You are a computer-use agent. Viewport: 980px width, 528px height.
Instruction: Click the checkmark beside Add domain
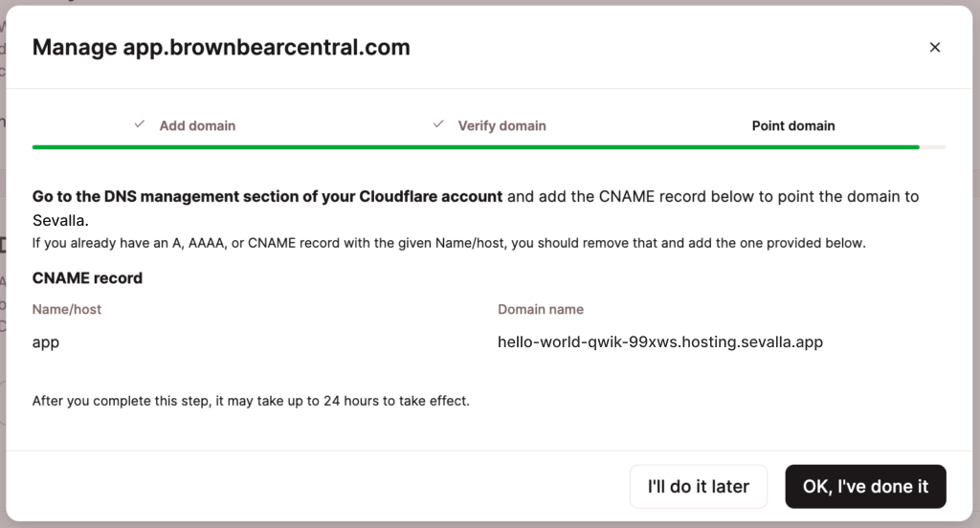click(140, 124)
